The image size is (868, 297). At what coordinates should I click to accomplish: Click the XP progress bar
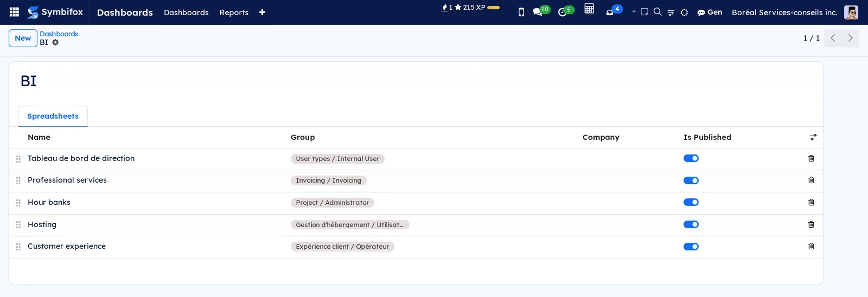[x=494, y=8]
